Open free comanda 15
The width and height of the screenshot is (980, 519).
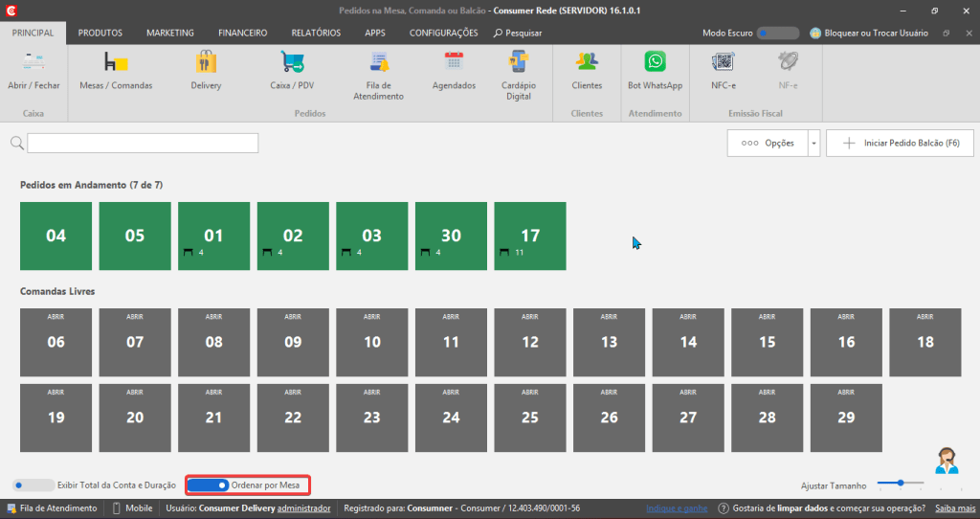(x=768, y=342)
